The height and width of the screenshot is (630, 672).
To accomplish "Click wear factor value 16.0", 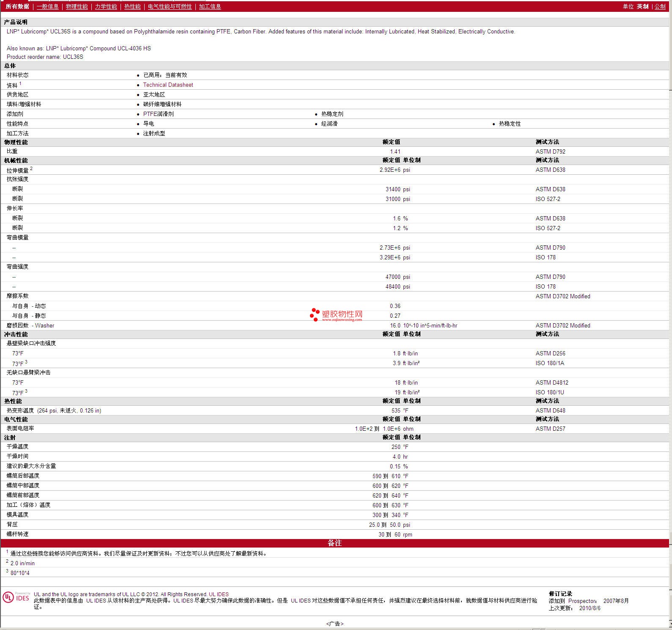I will [395, 325].
